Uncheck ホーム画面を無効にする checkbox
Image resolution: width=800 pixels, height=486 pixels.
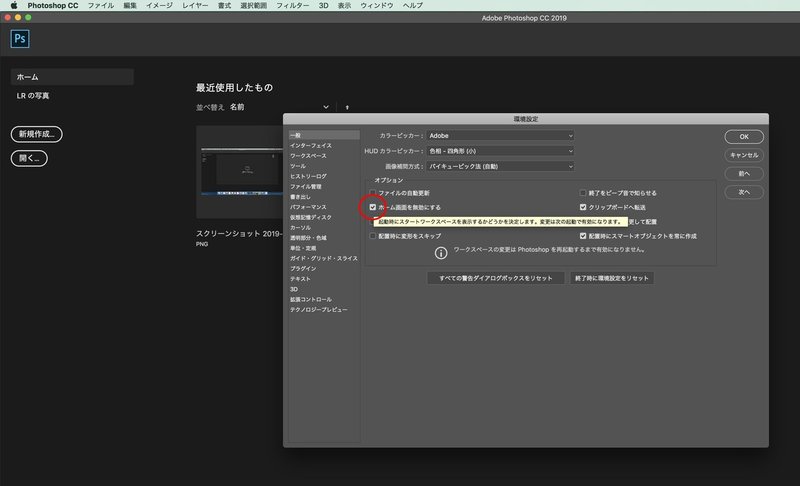(372, 207)
